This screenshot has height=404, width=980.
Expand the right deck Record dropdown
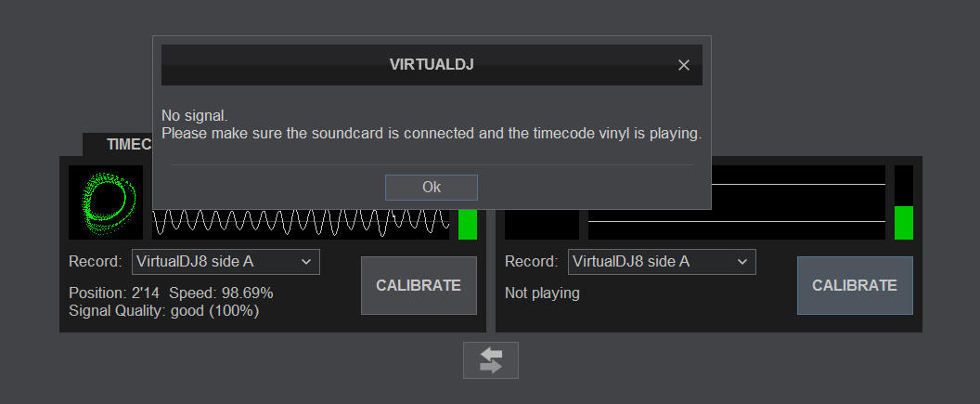(662, 262)
